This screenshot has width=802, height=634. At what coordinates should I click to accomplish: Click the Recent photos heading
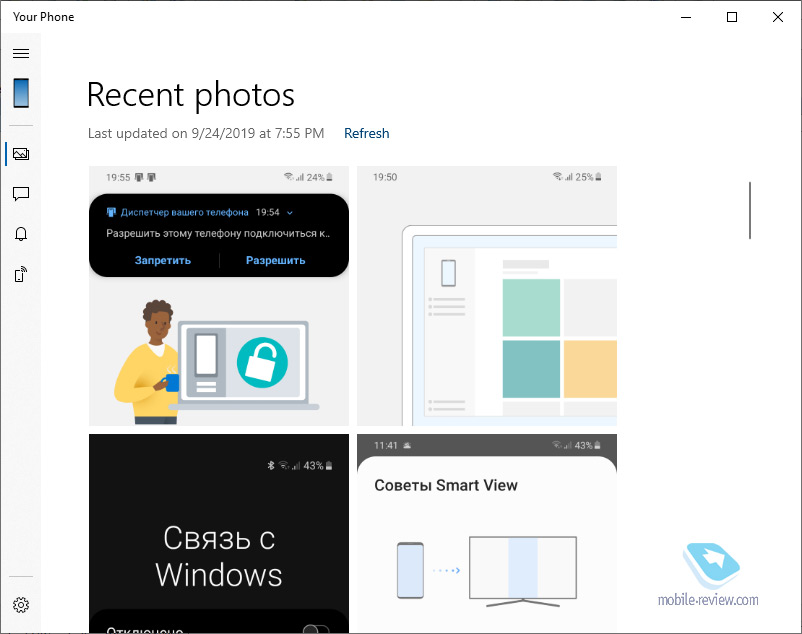(x=191, y=95)
